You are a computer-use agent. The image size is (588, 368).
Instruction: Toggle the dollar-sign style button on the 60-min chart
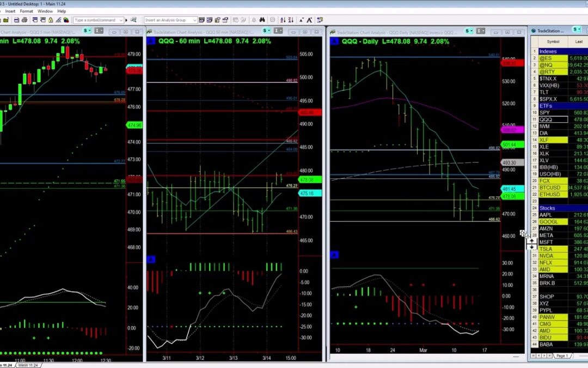[x=265, y=32]
